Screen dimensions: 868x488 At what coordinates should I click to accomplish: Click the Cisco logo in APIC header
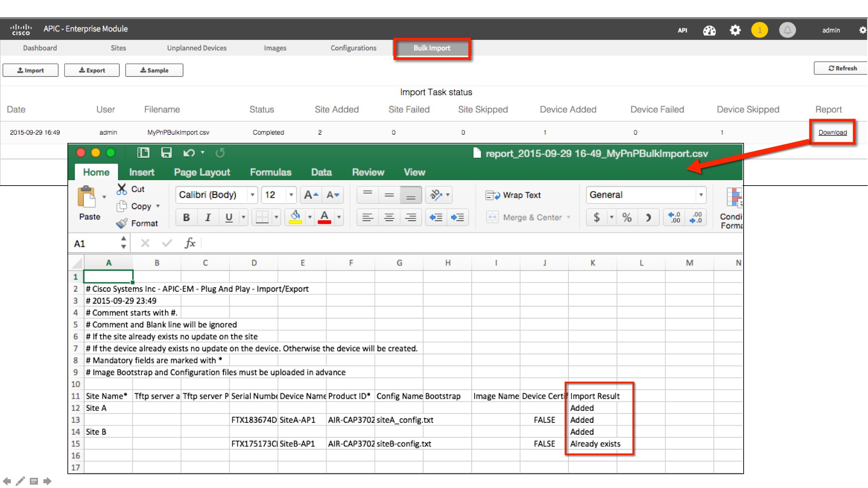click(x=21, y=30)
